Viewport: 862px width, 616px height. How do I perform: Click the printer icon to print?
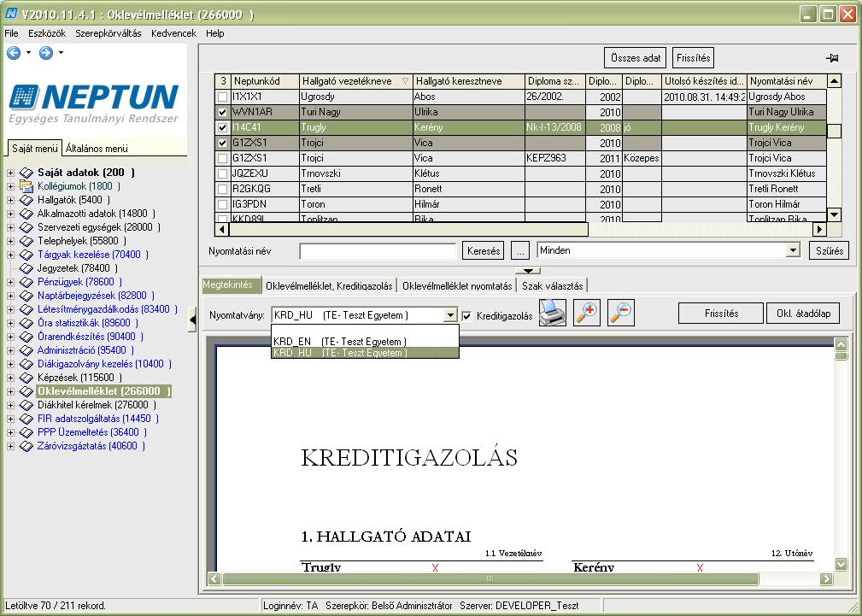pyautogui.click(x=553, y=313)
